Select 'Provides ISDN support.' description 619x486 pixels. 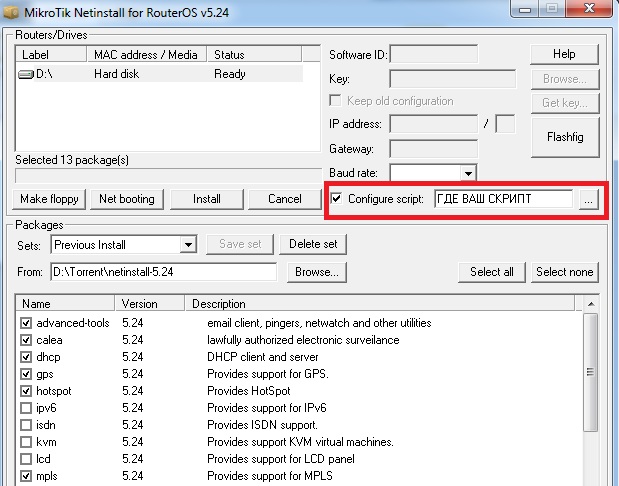pos(263,425)
